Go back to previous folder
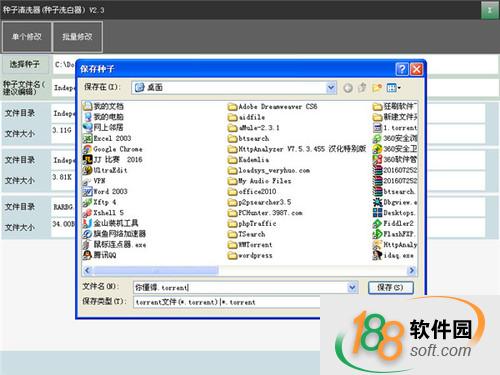This screenshot has height=375, width=500. click(348, 88)
